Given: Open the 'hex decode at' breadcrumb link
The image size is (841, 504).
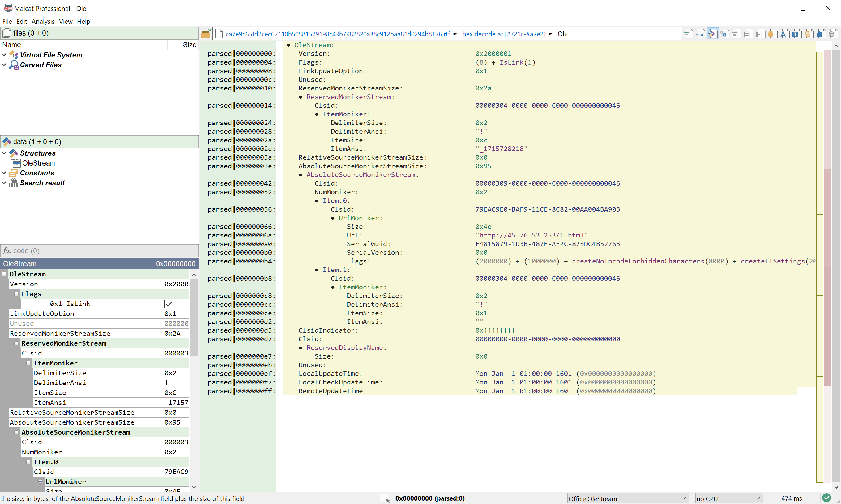Looking at the screenshot, I should 504,34.
